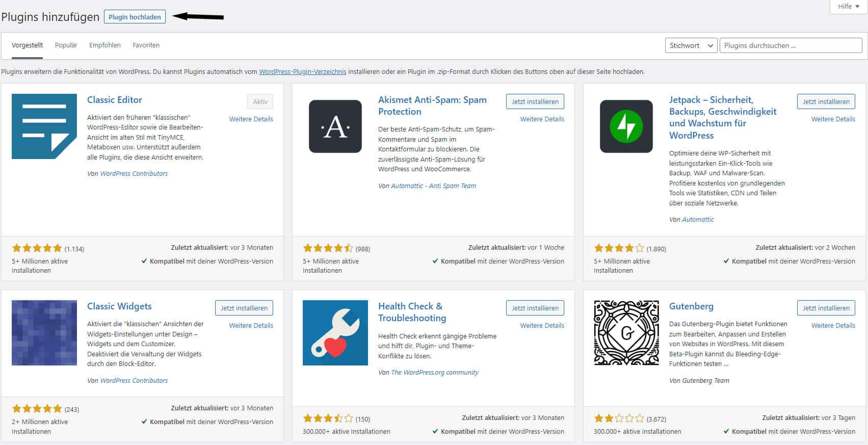Open Weitere Details for Jetpack
The image size is (868, 445).
point(833,119)
